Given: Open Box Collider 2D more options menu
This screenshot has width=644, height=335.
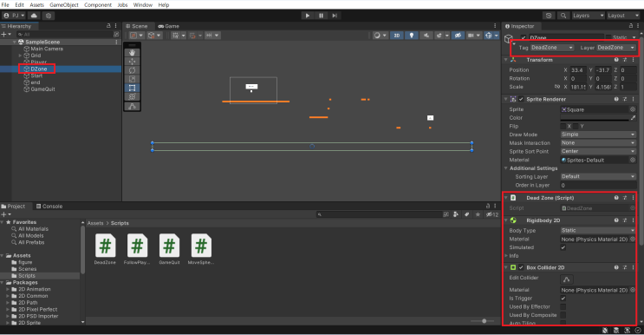Looking at the screenshot, I should point(633,267).
